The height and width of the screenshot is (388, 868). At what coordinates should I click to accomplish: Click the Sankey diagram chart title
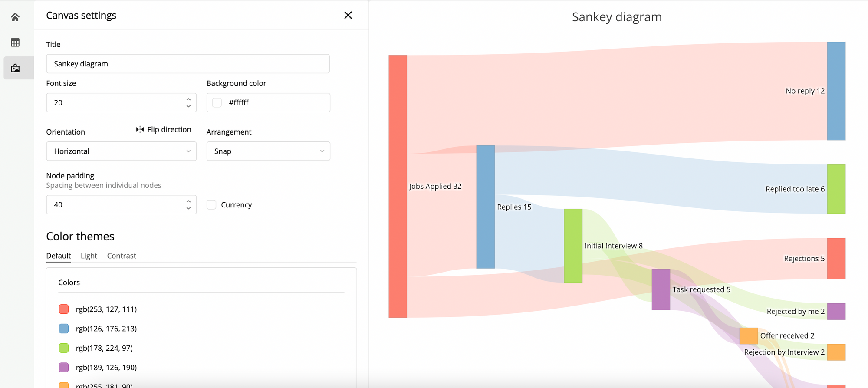coord(617,17)
